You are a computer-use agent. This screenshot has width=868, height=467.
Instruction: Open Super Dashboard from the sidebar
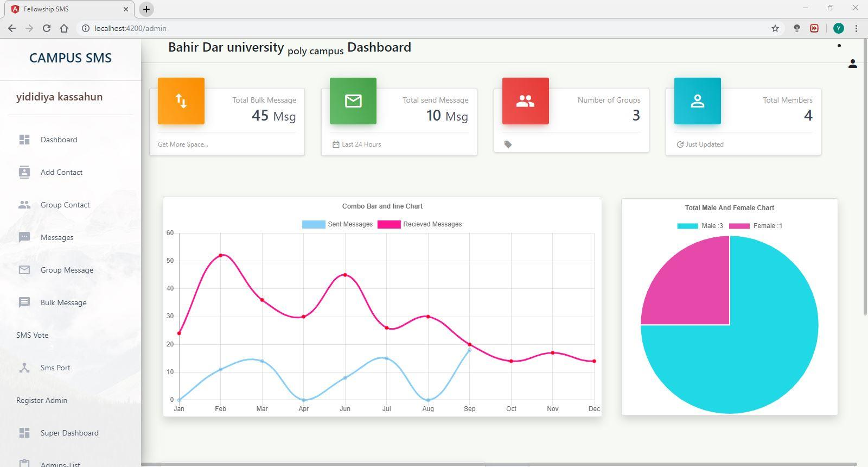[x=69, y=433]
